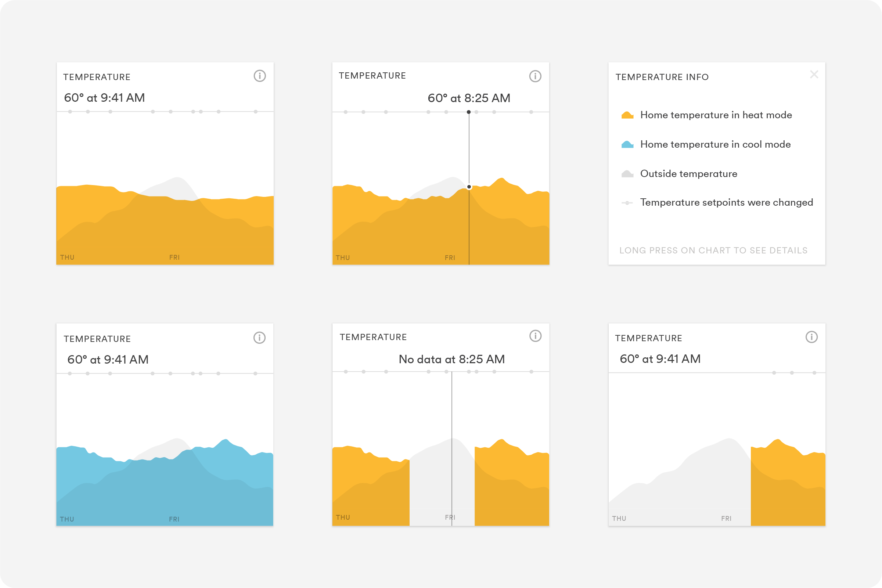Click the TEMPERATURE header on the bottom-right card
This screenshot has height=588, width=882.
pyautogui.click(x=649, y=338)
